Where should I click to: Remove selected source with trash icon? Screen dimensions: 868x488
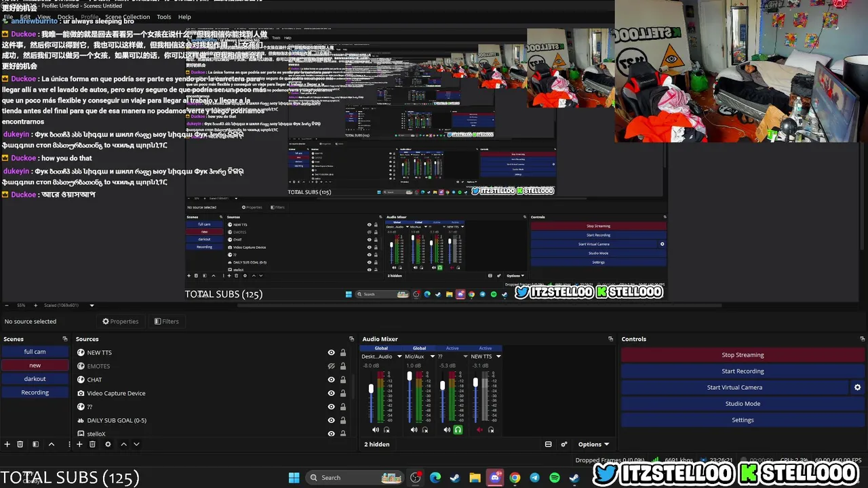[93, 444]
